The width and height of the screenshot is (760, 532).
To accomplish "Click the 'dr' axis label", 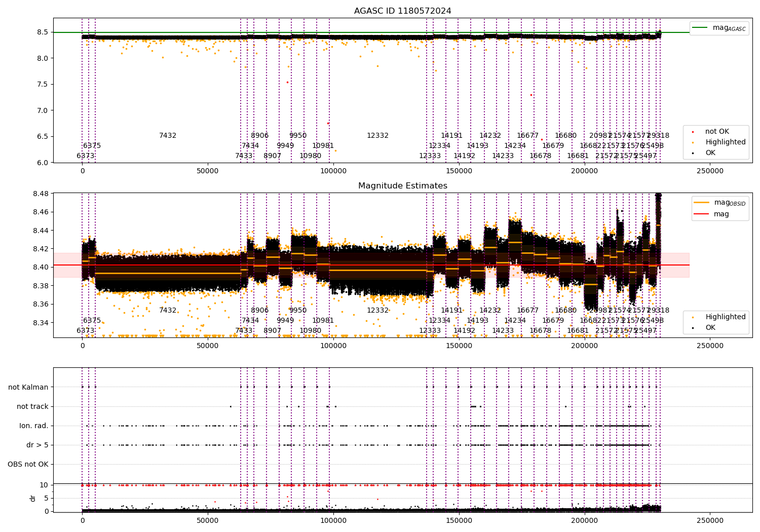I will coord(33,498).
